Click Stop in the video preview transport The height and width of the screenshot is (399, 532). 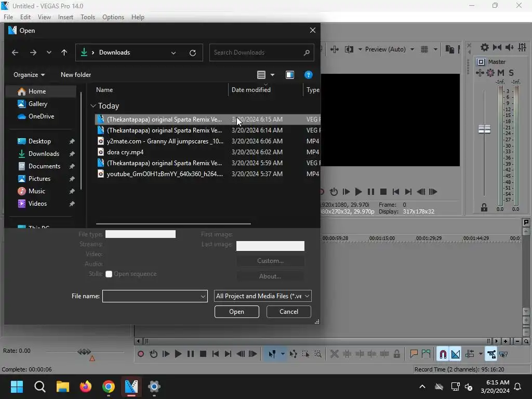(x=383, y=192)
